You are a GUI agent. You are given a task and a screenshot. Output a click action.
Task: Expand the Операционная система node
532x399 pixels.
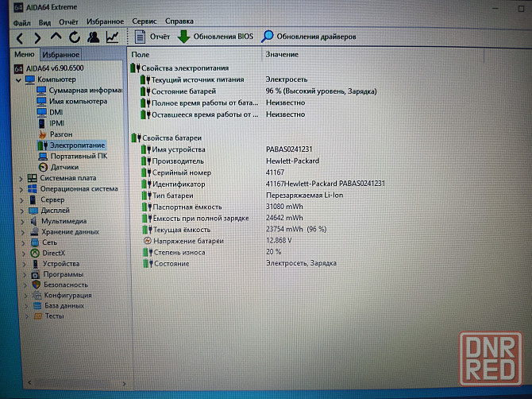coord(21,189)
